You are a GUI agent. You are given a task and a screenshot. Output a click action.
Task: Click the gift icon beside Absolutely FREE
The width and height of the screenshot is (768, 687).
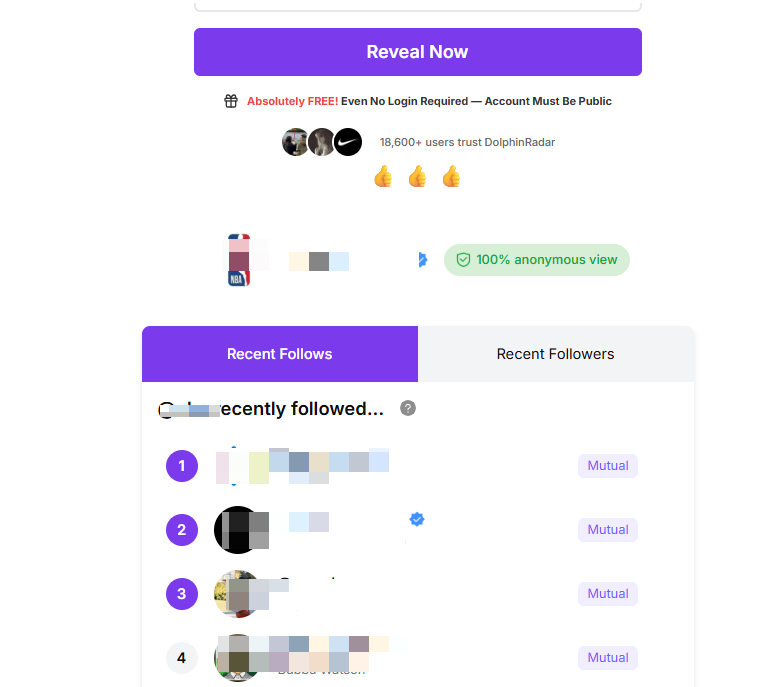click(x=231, y=101)
